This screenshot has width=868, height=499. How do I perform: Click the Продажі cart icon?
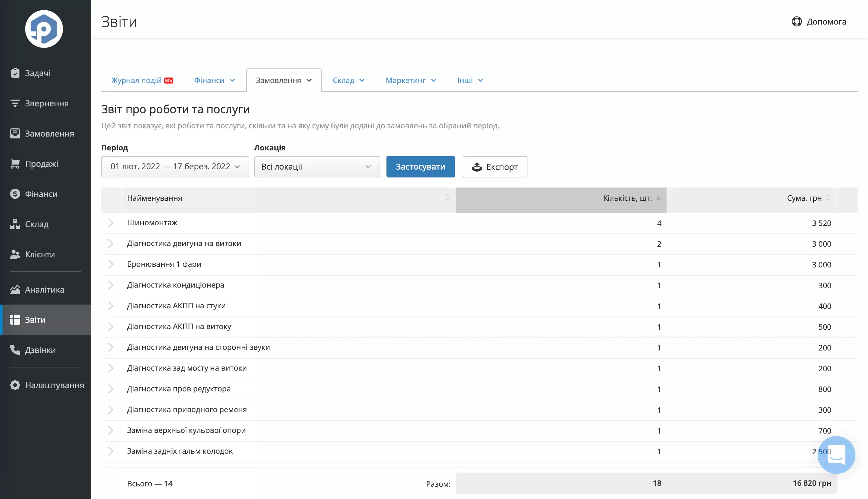15,164
